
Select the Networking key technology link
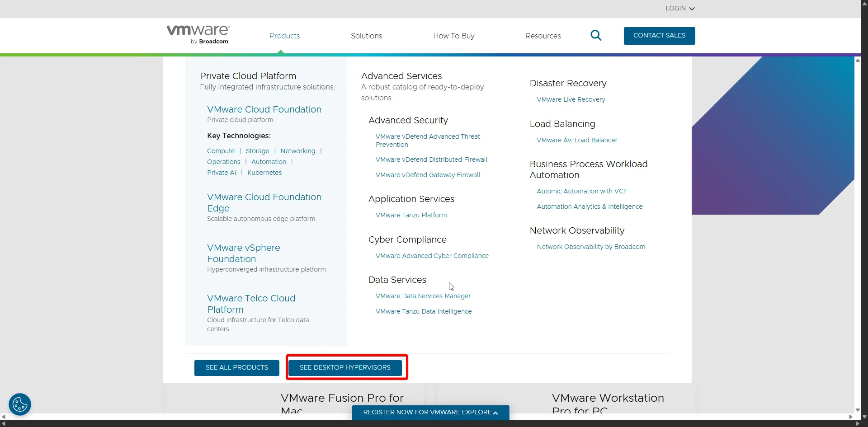(x=298, y=151)
